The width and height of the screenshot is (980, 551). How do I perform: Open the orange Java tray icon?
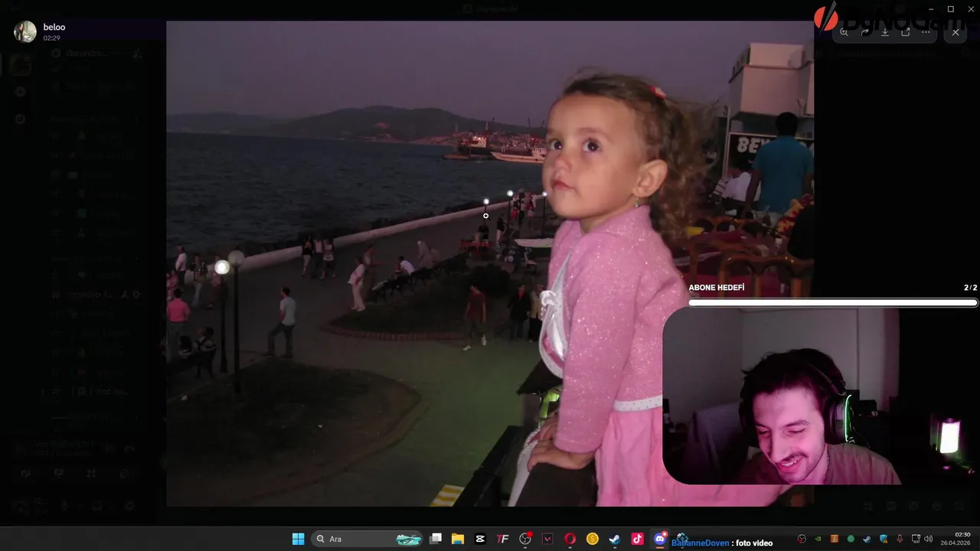coord(835,539)
